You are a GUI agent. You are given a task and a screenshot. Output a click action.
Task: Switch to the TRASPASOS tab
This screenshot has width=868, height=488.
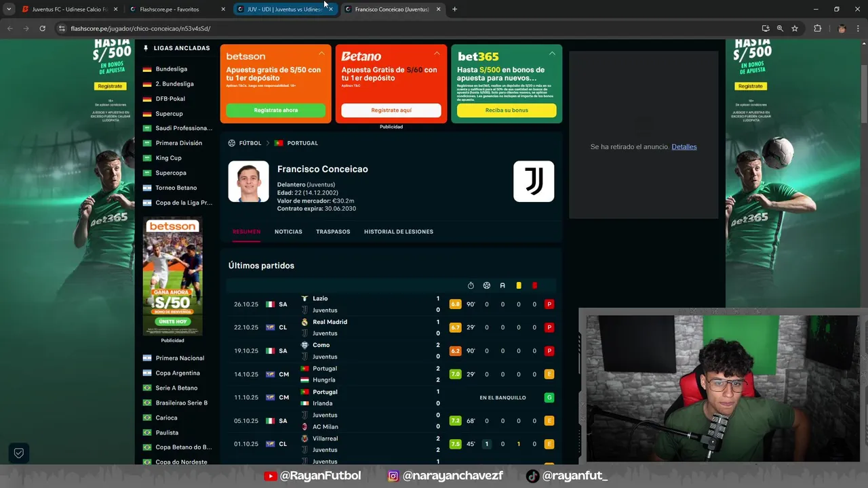pos(333,232)
